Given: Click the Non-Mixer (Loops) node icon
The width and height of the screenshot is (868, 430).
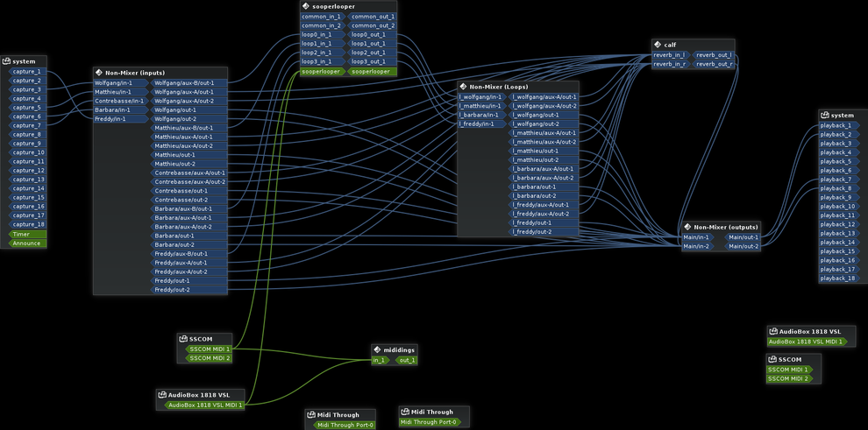Looking at the screenshot, I should pyautogui.click(x=463, y=87).
